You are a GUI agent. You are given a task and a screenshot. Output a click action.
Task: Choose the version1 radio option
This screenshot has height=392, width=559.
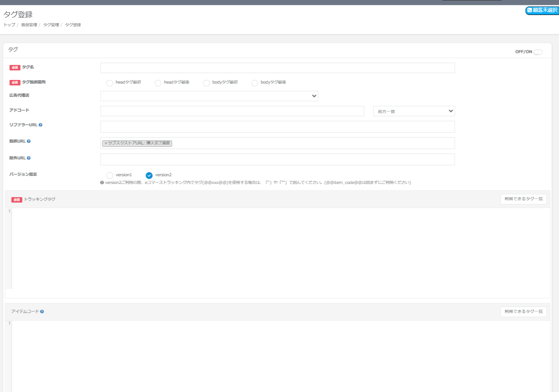point(109,175)
